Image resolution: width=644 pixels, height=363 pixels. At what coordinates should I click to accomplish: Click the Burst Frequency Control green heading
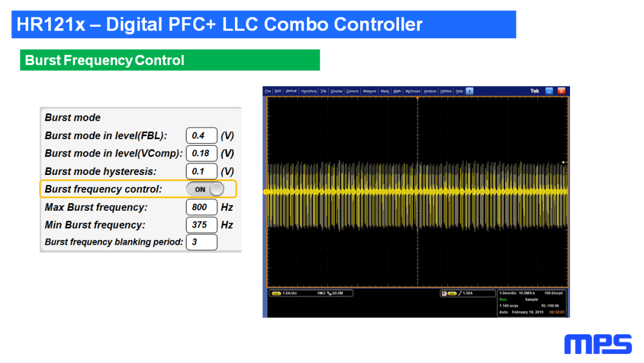click(169, 60)
